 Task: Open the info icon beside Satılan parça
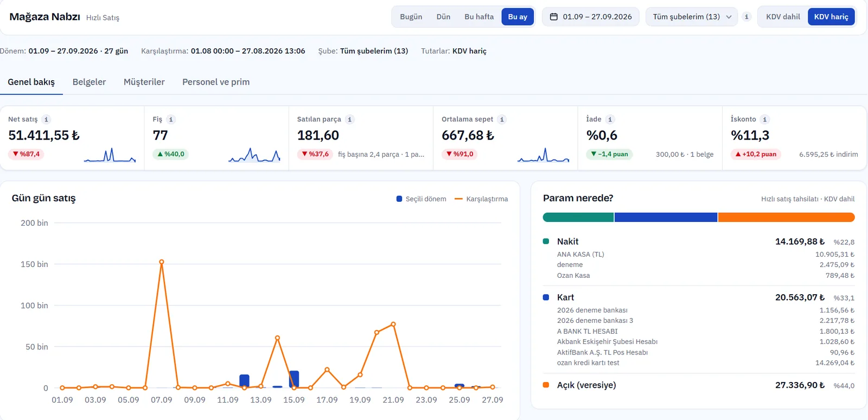click(x=350, y=119)
